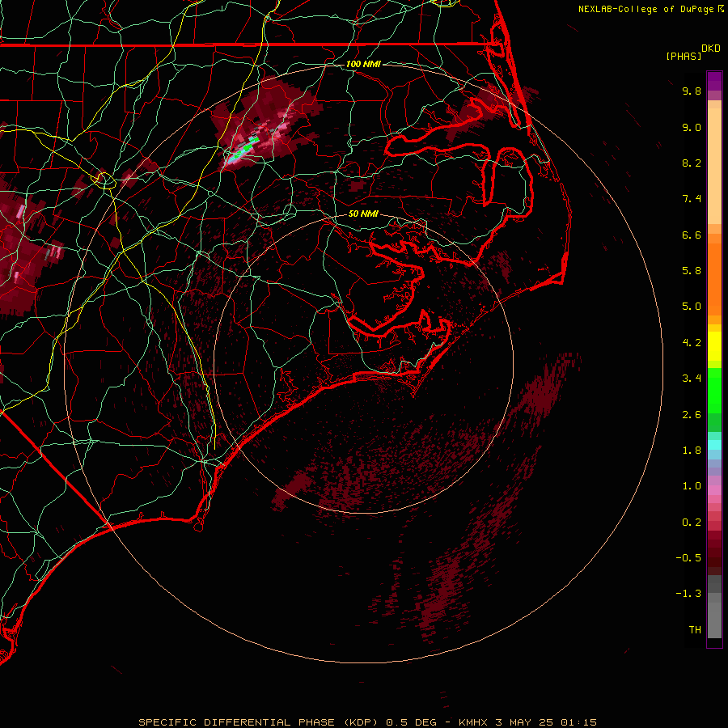
Task: Click the 1.8 scale value
Action: click(692, 451)
